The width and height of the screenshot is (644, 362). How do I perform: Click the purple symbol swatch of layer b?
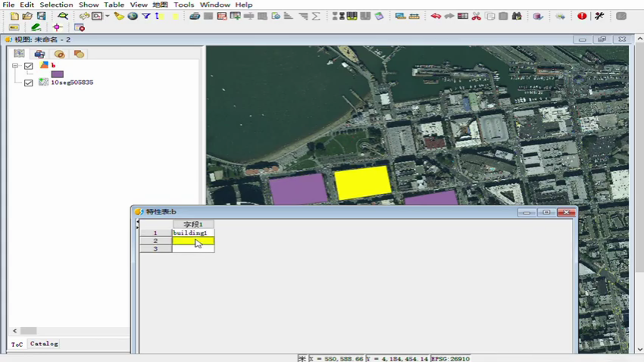click(58, 74)
